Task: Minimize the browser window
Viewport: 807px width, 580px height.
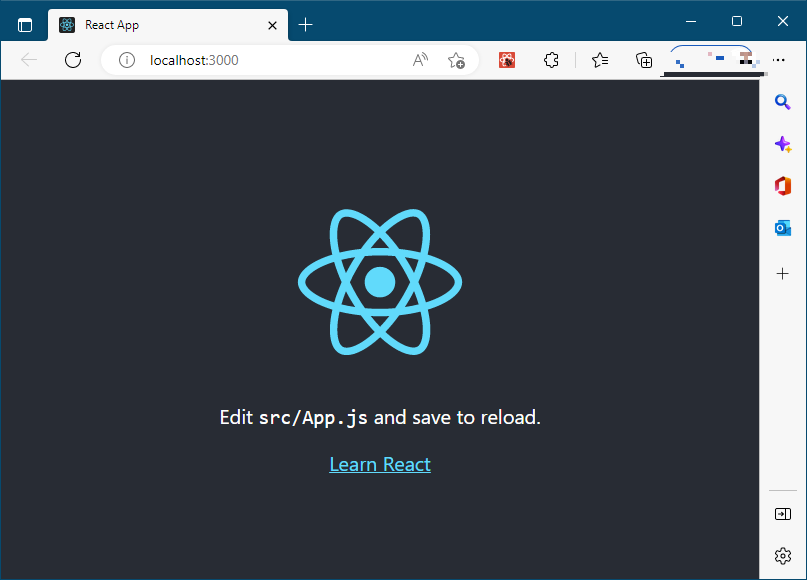Action: [x=691, y=21]
